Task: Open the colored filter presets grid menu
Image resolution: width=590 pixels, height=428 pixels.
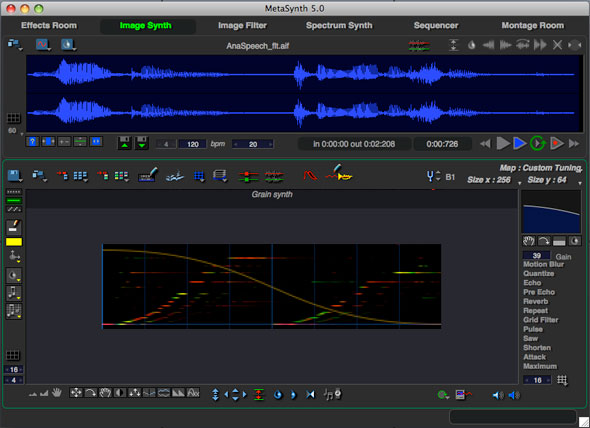Action: click(121, 176)
